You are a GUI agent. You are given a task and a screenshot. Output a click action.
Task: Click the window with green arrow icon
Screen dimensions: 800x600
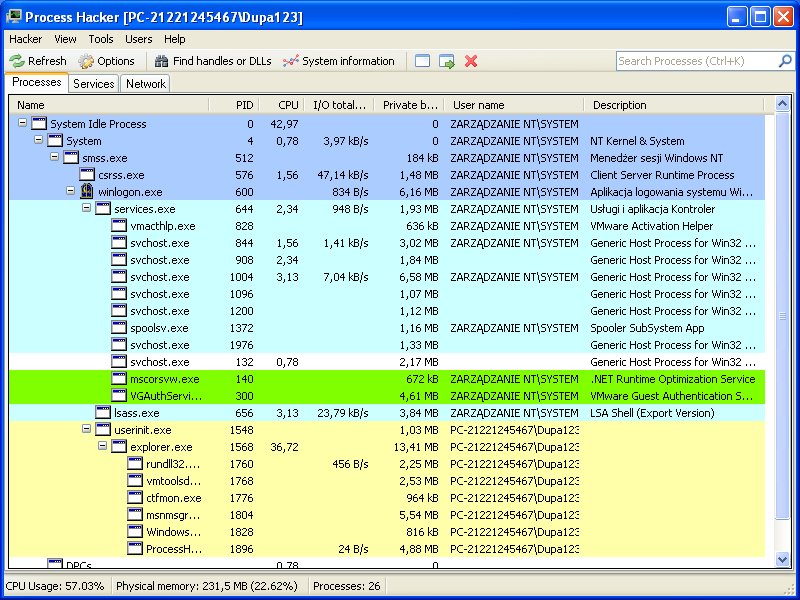point(447,61)
